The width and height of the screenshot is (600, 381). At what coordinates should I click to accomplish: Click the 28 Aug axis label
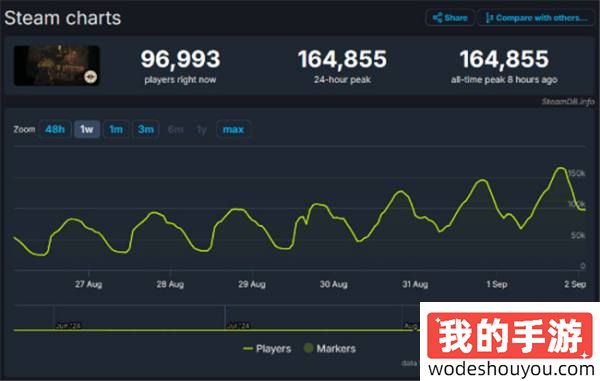170,284
